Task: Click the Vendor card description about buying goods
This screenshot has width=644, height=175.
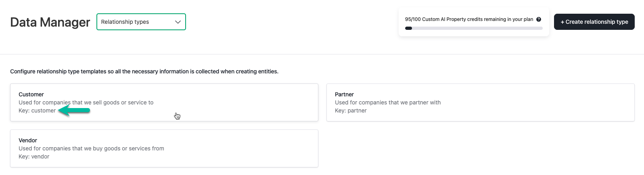Action: pyautogui.click(x=91, y=148)
